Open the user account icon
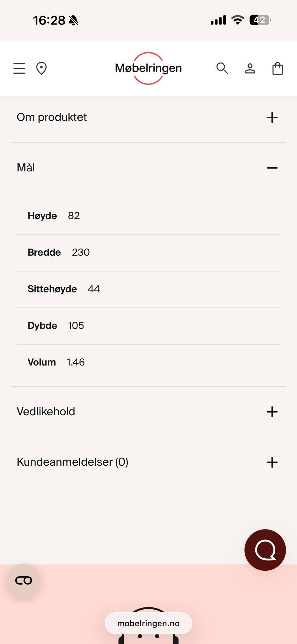Image resolution: width=297 pixels, height=644 pixels. [250, 68]
